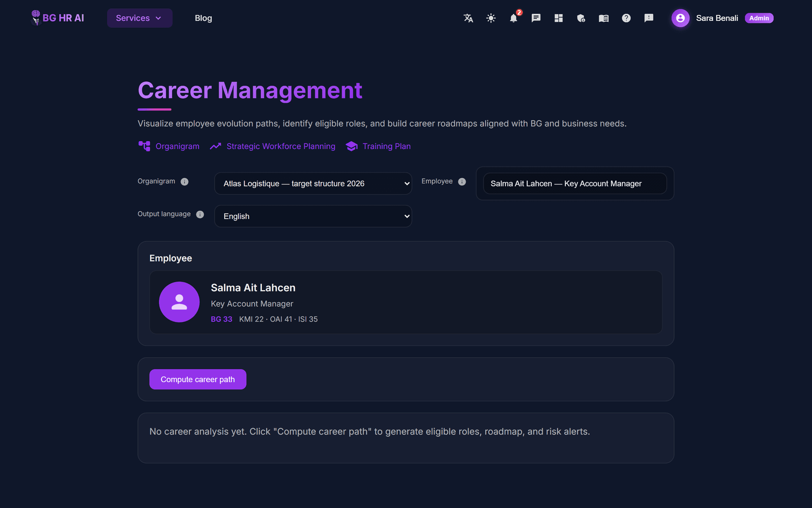Screen dimensions: 812x508
Task: Open help question mark icon
Action: tap(626, 18)
